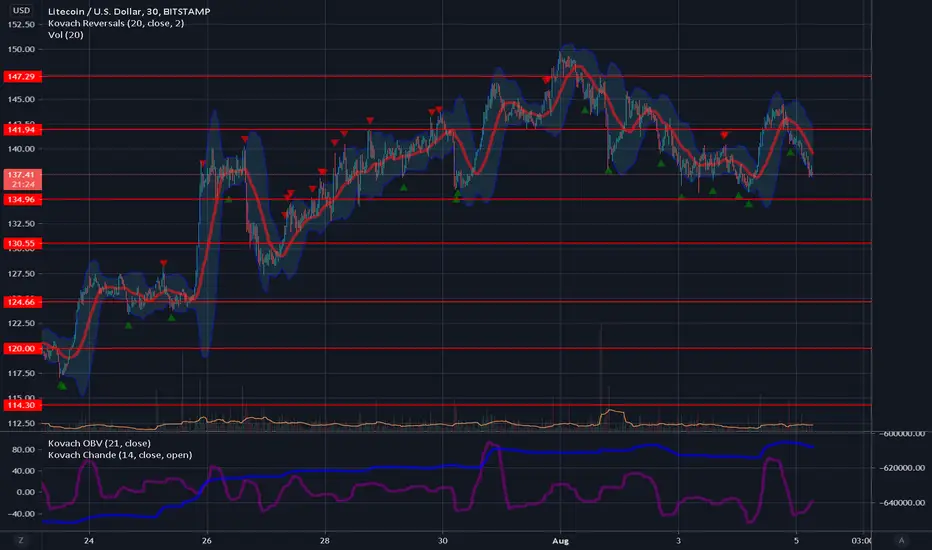Click the -600000.00 OBV axis value
Image resolution: width=932 pixels, height=550 pixels.
pyautogui.click(x=902, y=433)
